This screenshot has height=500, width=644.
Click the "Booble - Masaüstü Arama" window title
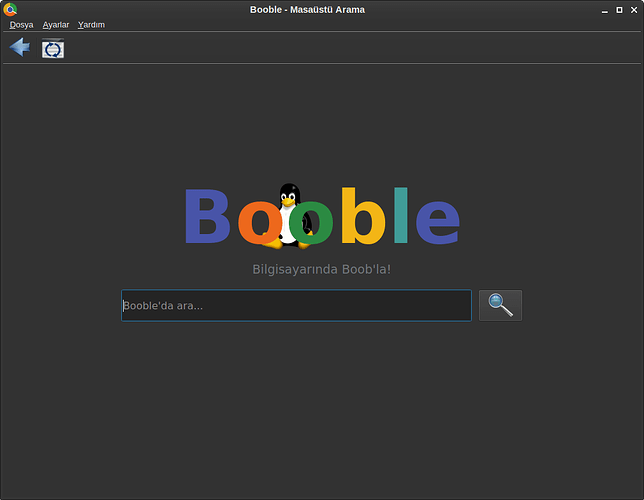[307, 10]
